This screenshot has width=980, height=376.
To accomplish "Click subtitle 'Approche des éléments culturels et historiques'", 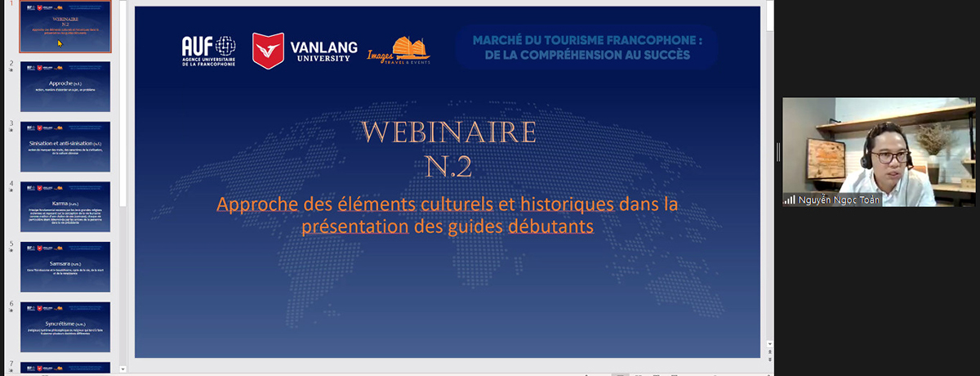I will tap(447, 215).
